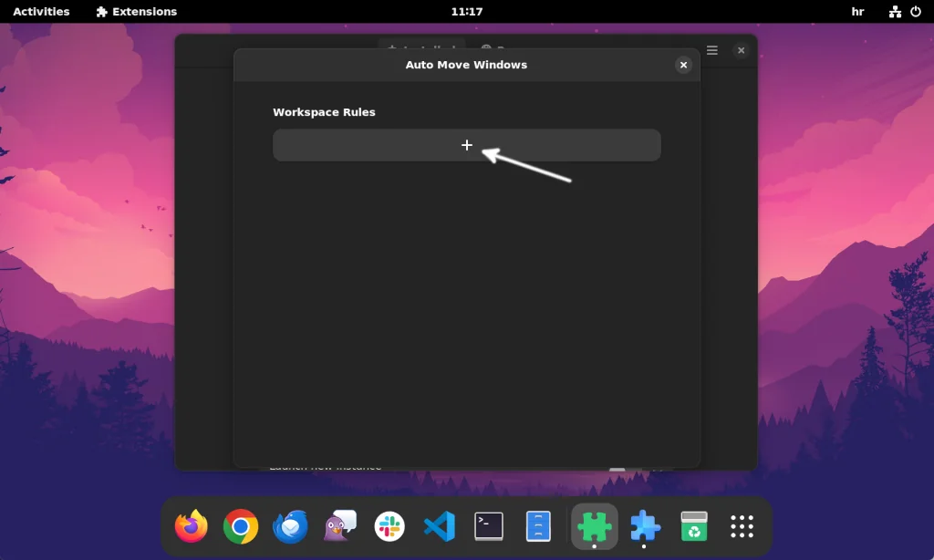The image size is (934, 560).
Task: Click the network status icon in top bar
Action: coord(894,12)
